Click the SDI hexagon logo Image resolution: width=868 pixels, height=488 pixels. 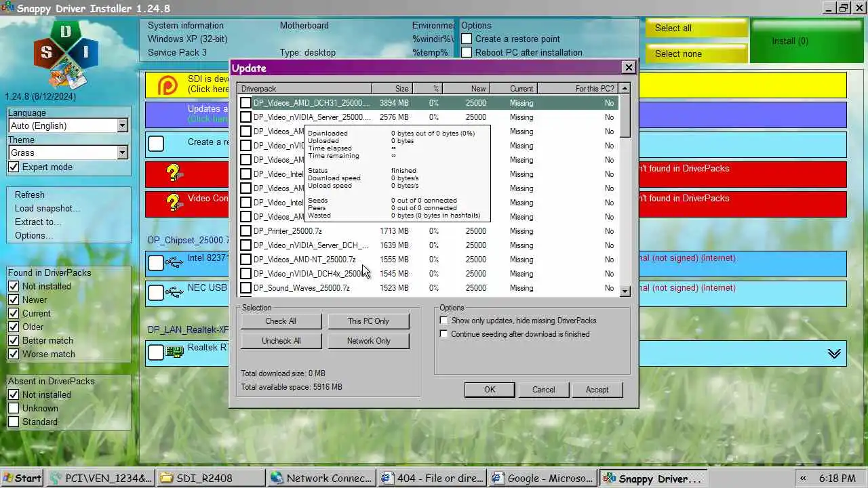(66, 54)
